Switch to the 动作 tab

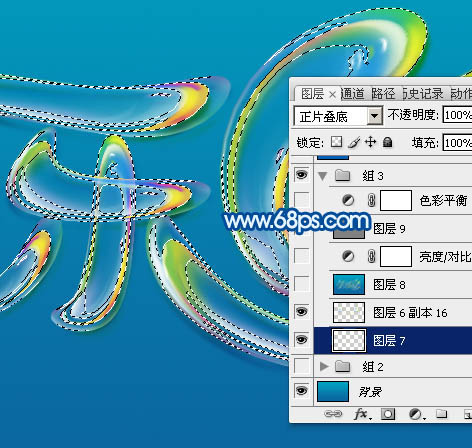(461, 94)
